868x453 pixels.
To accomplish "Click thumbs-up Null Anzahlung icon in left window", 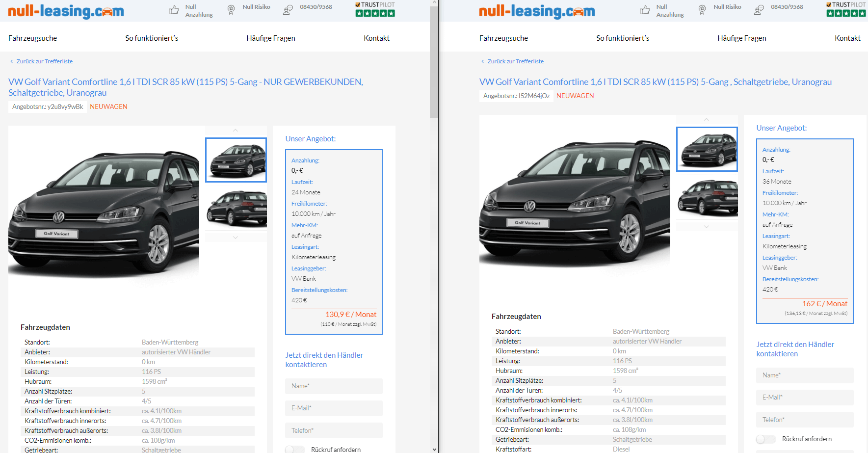I will (174, 10).
